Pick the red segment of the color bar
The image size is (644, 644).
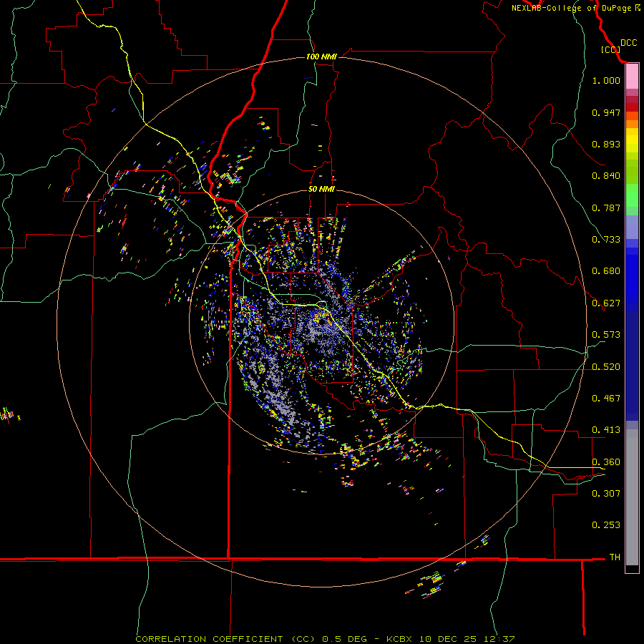tap(632, 107)
